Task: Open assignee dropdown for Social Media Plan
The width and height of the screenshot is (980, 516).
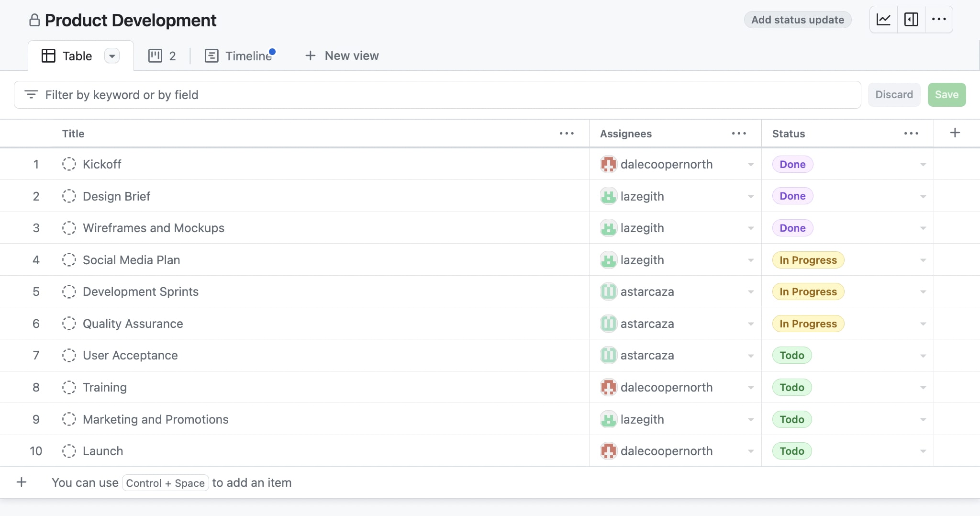Action: pos(751,260)
